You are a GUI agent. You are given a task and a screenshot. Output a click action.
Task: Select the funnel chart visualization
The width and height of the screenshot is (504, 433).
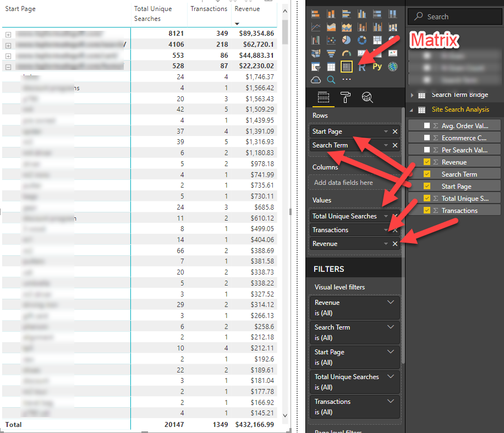(x=331, y=53)
